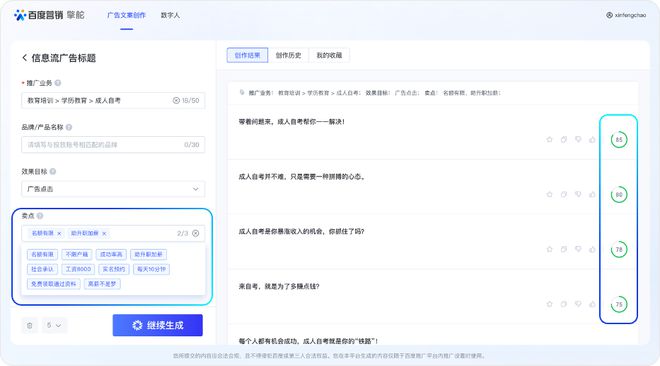The height and width of the screenshot is (366, 660).
Task: Click help icon next to 效果目标
Action: pyautogui.click(x=53, y=171)
